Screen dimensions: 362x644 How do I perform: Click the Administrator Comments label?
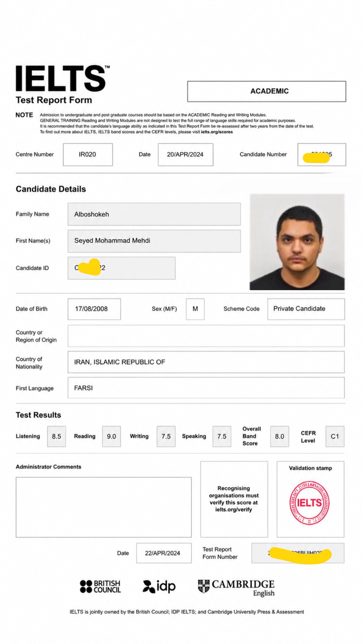point(49,467)
